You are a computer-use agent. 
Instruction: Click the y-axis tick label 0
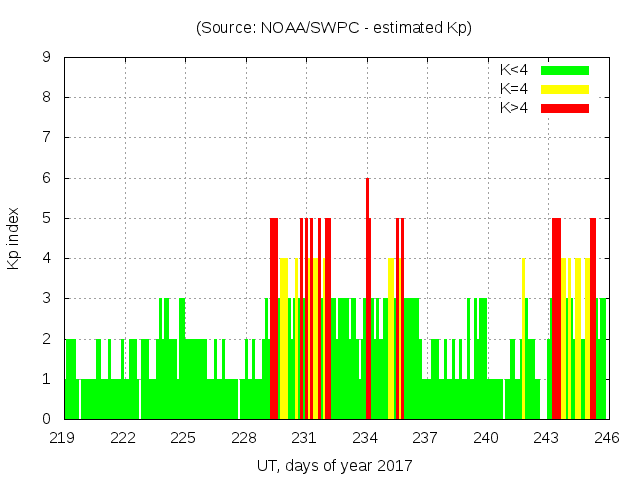(47, 419)
